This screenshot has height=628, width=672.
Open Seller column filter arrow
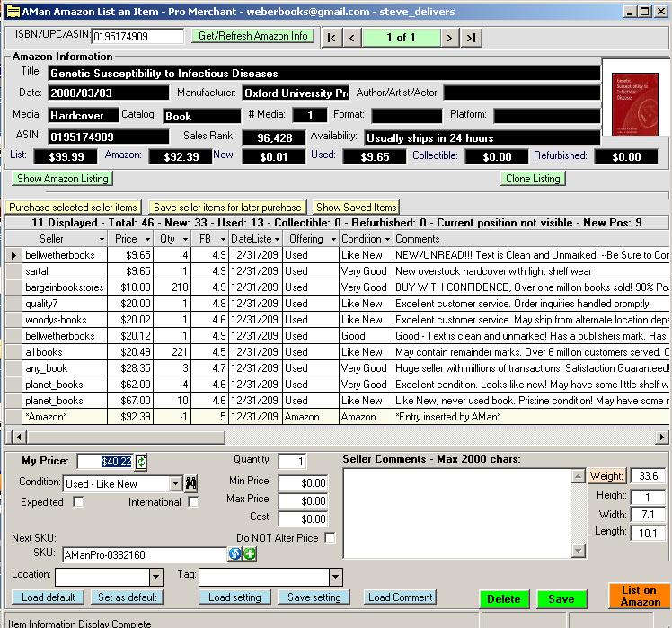(x=102, y=239)
